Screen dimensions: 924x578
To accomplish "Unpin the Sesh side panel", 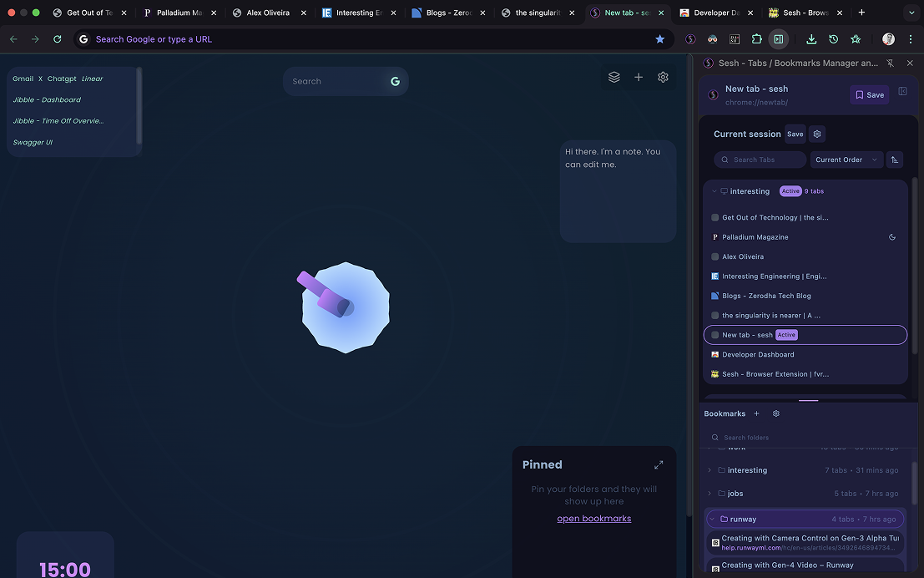I will pos(890,63).
